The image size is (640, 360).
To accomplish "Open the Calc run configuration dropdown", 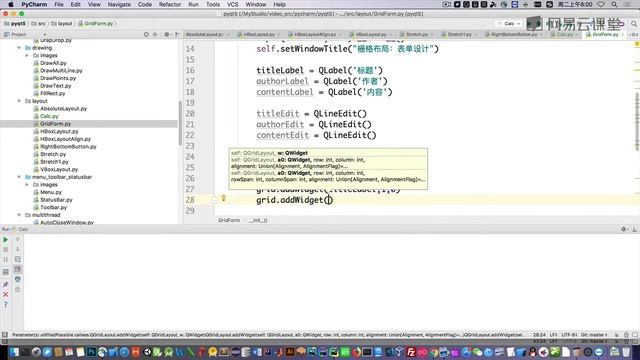I will [x=509, y=24].
